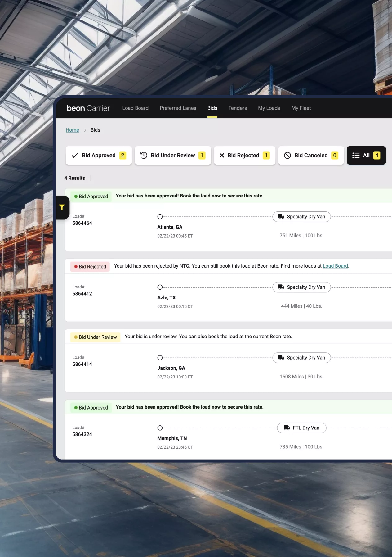
Task: Open the Load Board tab
Action: (135, 108)
